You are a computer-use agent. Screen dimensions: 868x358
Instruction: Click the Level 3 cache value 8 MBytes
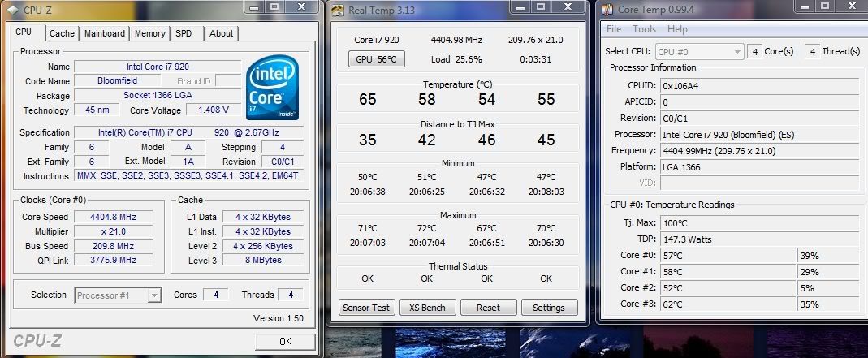[x=263, y=260]
